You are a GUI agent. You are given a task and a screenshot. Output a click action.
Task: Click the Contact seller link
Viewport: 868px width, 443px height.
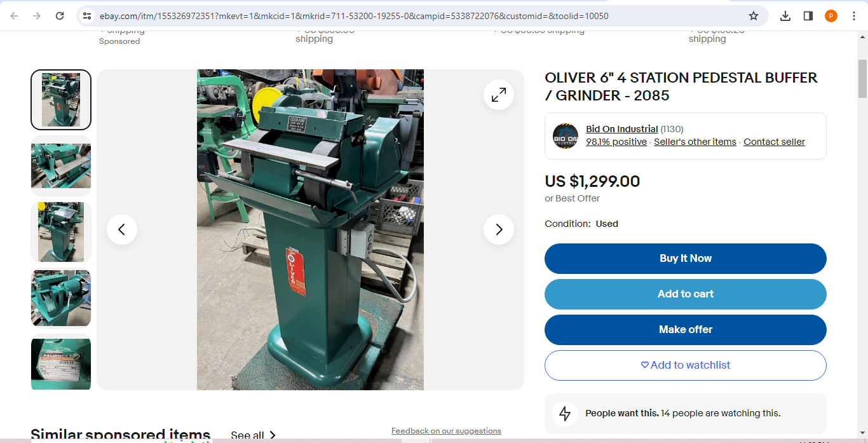pos(774,142)
